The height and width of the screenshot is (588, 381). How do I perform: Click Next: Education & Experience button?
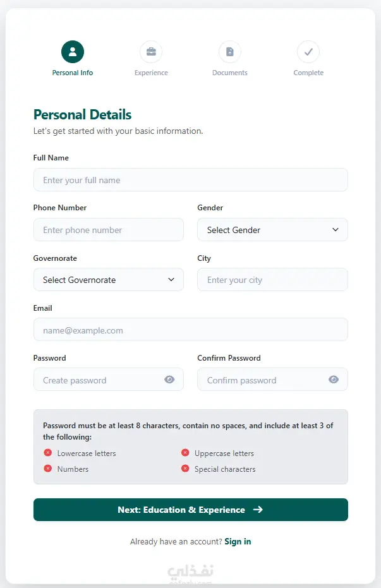click(x=191, y=510)
